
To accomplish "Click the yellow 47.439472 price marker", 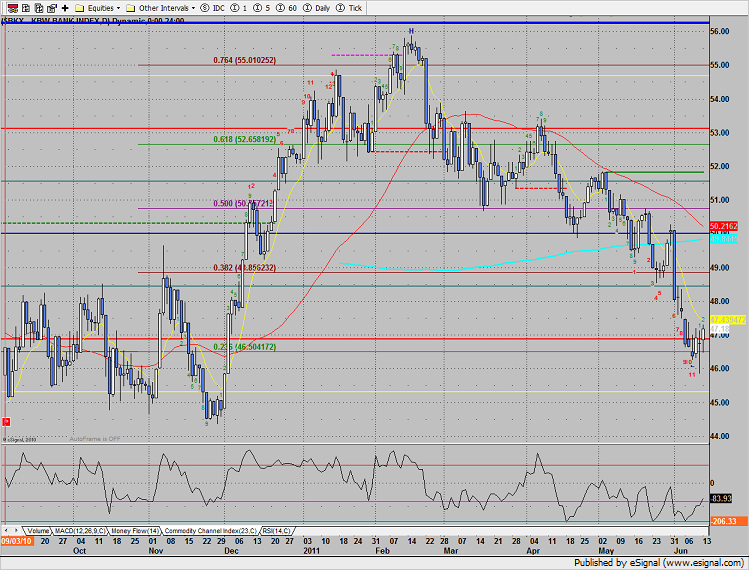I will pyautogui.click(x=728, y=320).
